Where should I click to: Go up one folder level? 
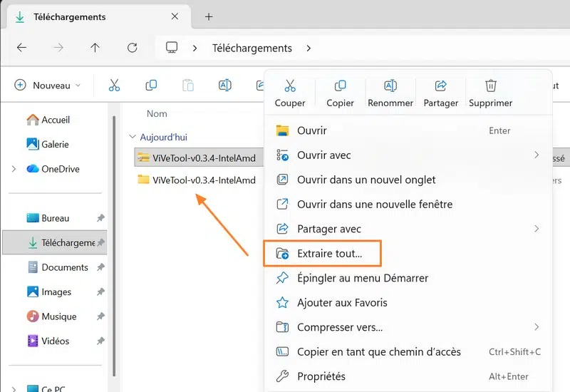(x=95, y=48)
